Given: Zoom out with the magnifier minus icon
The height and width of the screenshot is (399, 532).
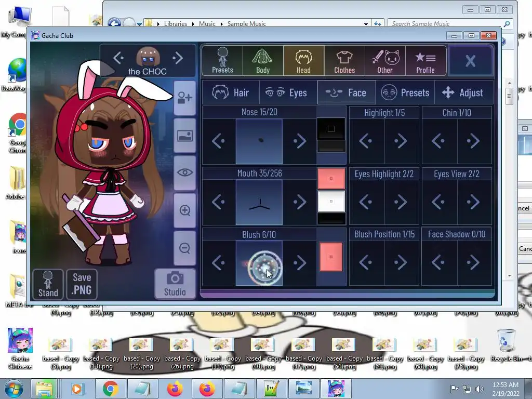Looking at the screenshot, I should point(185,248).
